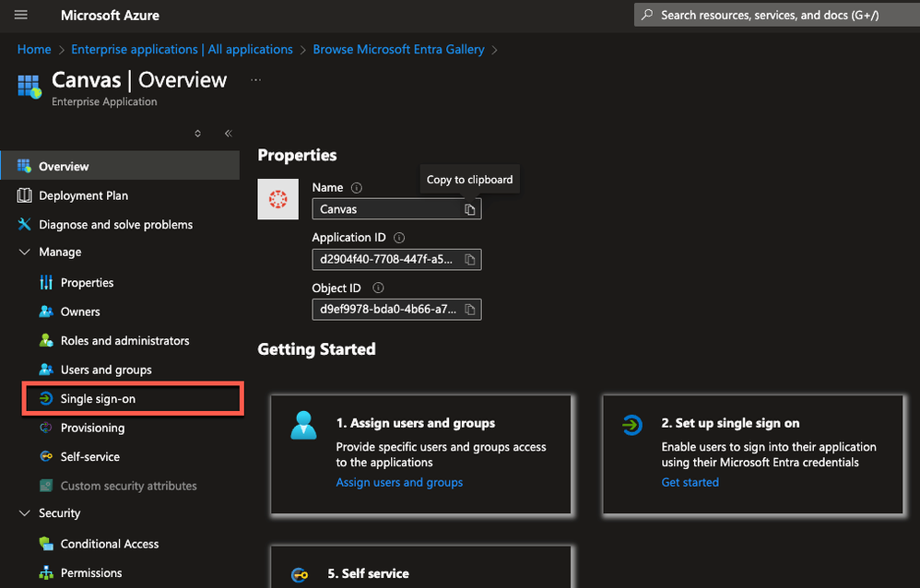Open Conditional Access under Security

click(110, 544)
